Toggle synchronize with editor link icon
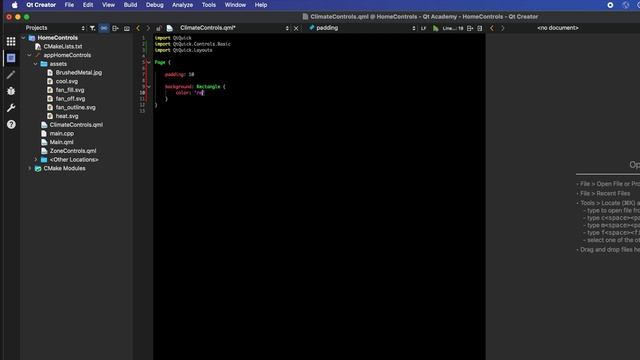 [x=104, y=28]
